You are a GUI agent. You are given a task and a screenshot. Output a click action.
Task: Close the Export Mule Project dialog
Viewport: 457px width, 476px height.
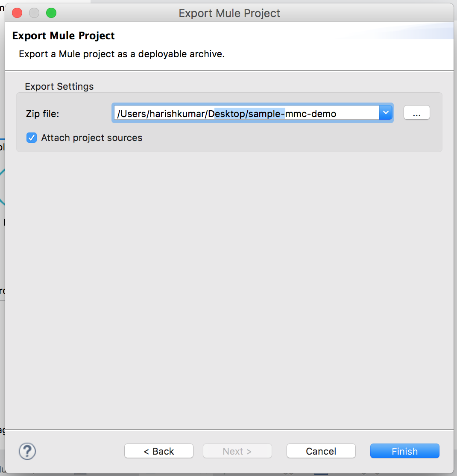click(17, 13)
